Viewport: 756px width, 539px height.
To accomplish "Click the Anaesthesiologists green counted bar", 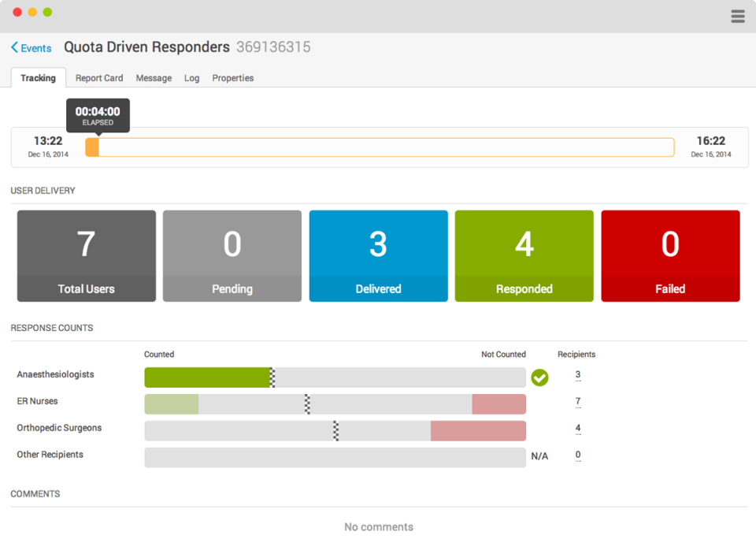I will coord(207,377).
